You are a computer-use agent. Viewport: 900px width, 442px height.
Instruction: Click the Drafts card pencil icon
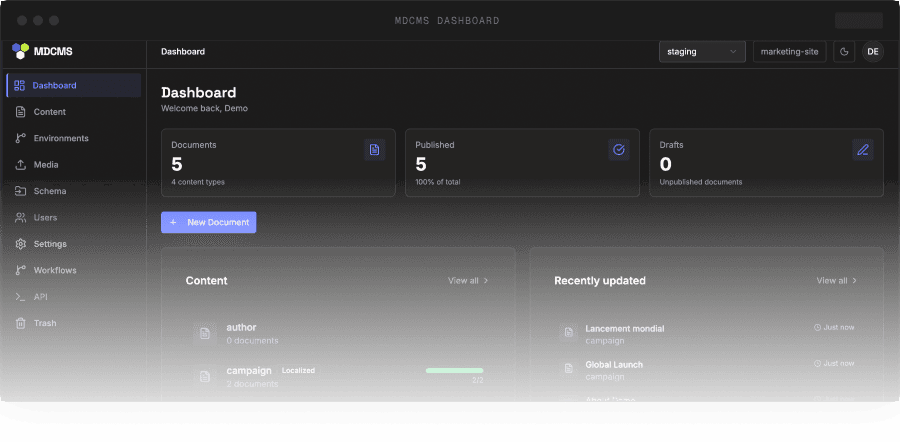pyautogui.click(x=863, y=150)
